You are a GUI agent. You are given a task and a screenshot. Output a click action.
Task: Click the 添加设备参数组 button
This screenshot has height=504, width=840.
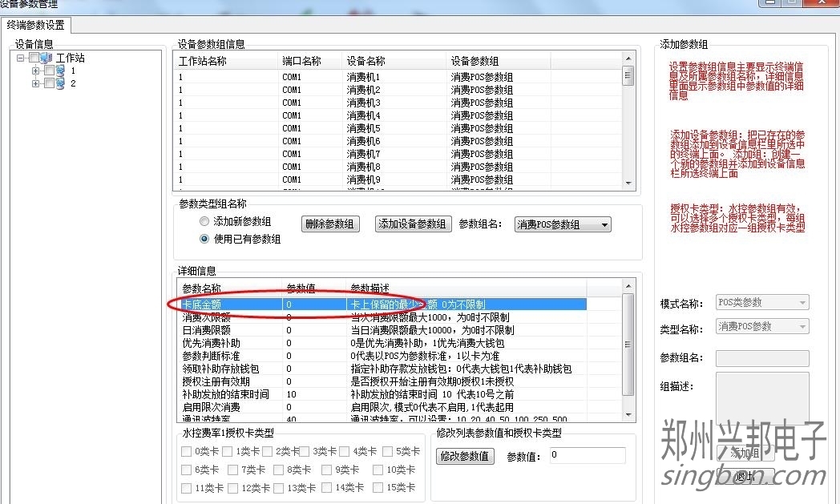(x=414, y=224)
